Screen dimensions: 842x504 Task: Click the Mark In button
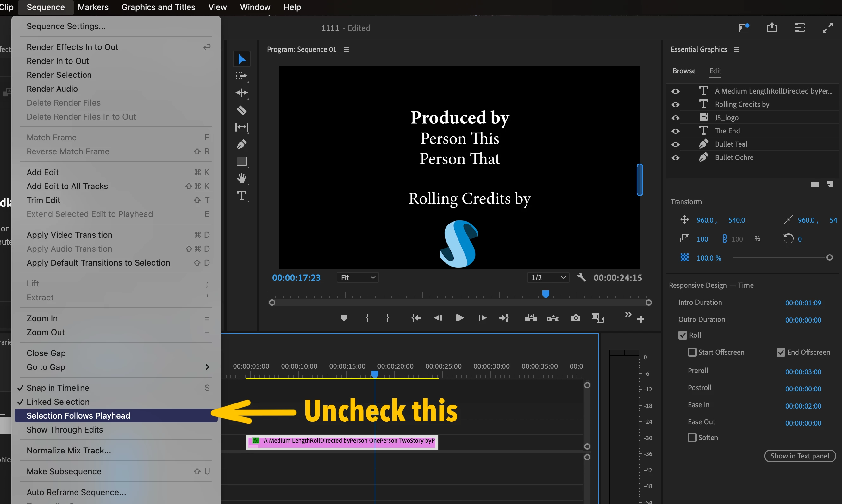pos(367,318)
